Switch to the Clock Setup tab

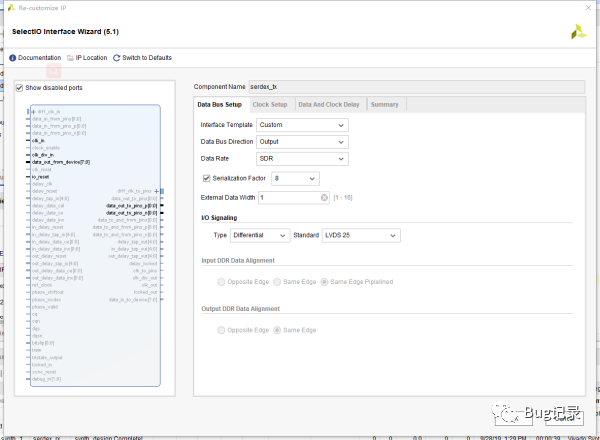[270, 105]
